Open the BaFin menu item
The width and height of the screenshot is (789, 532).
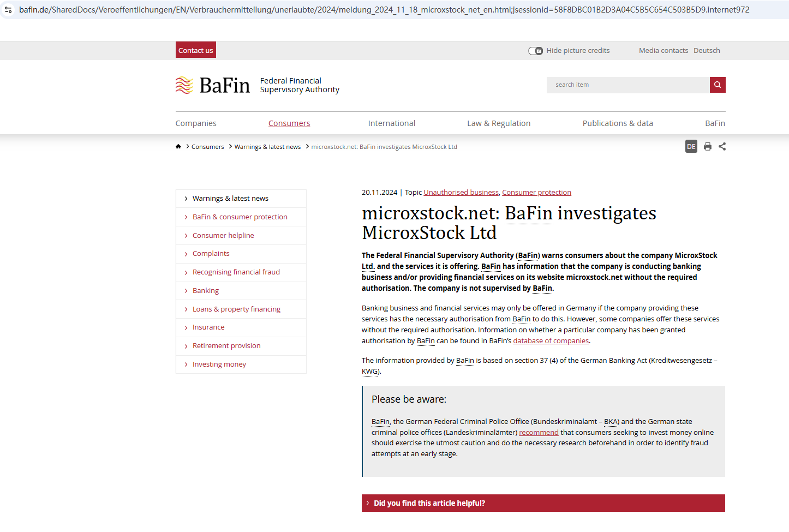715,123
